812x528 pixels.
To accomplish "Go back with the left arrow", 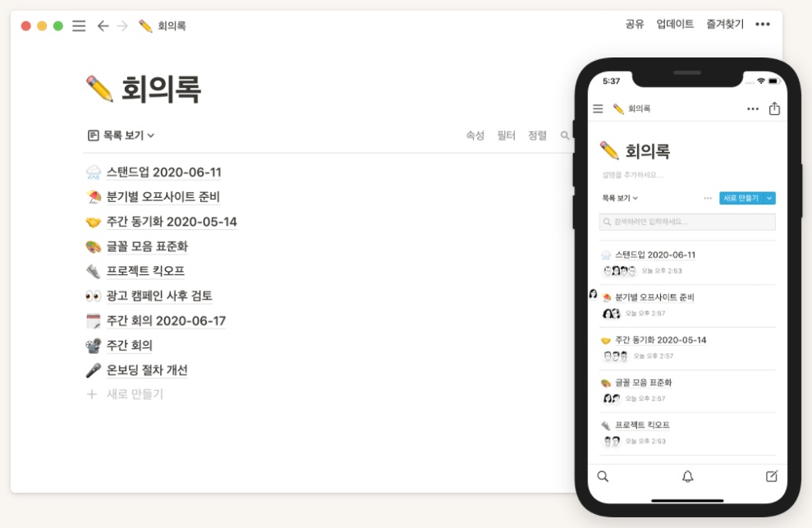I will click(x=103, y=26).
